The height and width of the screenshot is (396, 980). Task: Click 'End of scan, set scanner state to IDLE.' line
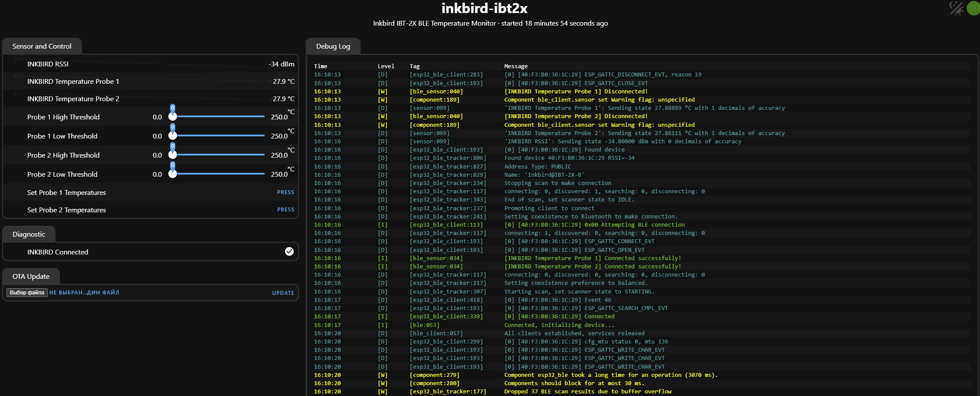(x=569, y=199)
